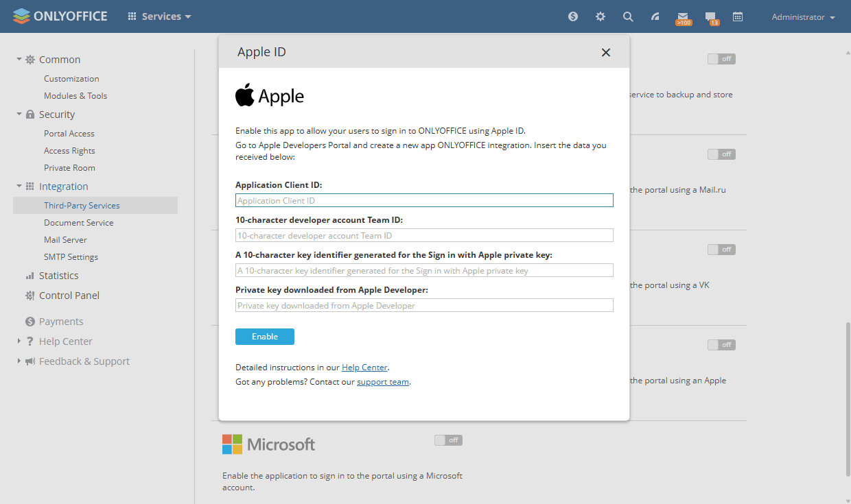Open the Payments dollar icon in header
Image resolution: width=851 pixels, height=504 pixels.
(x=573, y=16)
